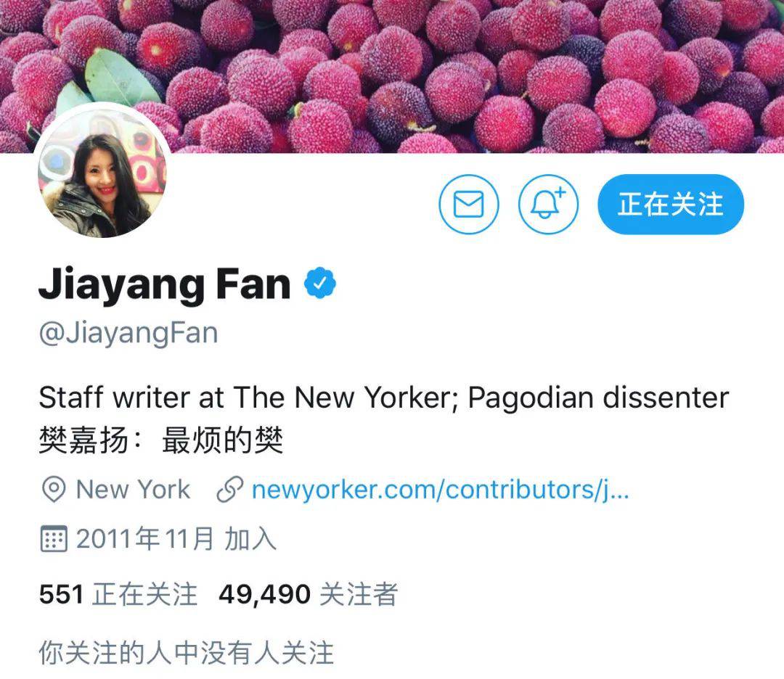Click the 2011年11月 加入 join date text
Screen dimensions: 784x679
click(x=176, y=538)
